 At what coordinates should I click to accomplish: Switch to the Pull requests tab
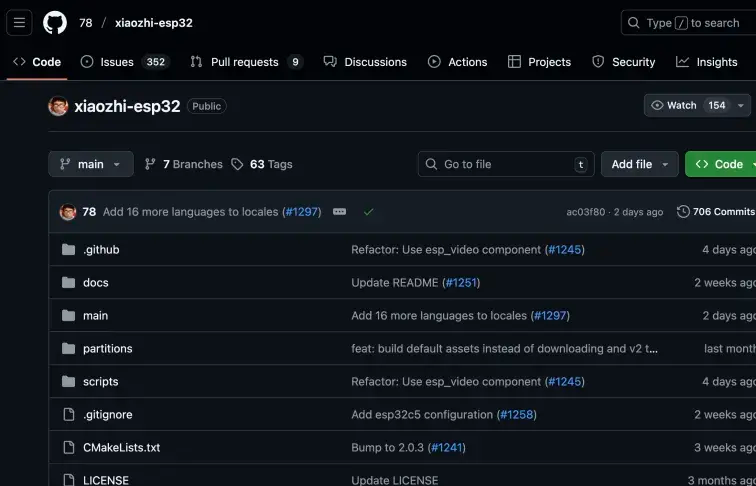tap(244, 62)
